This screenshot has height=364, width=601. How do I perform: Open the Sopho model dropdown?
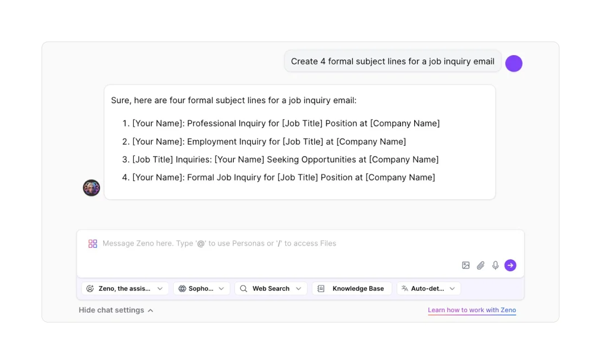coord(201,289)
